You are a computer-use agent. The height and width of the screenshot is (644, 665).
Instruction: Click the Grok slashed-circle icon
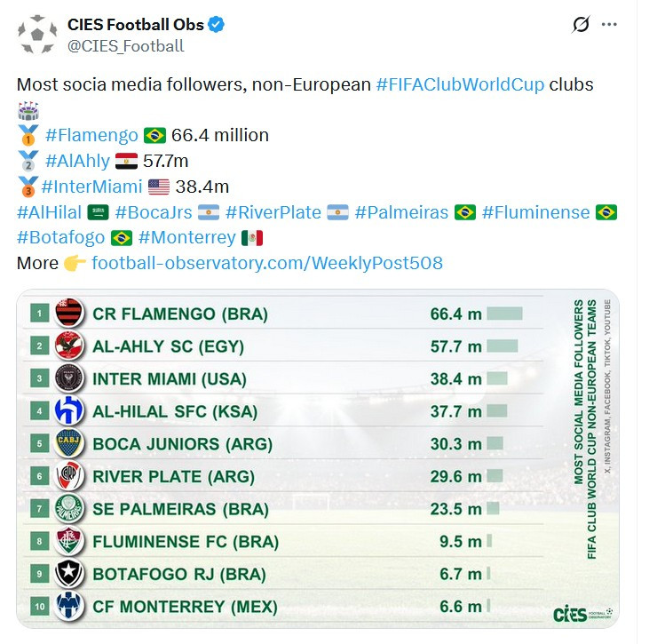(580, 24)
